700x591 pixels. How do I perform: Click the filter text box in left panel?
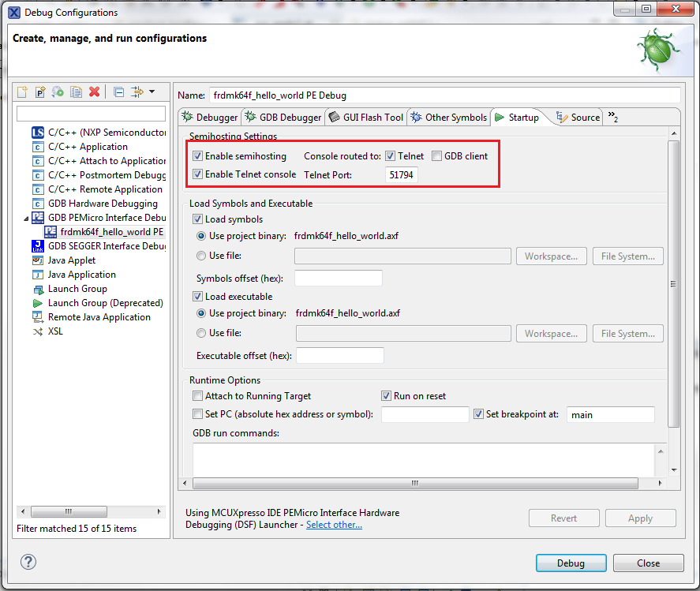[91, 114]
